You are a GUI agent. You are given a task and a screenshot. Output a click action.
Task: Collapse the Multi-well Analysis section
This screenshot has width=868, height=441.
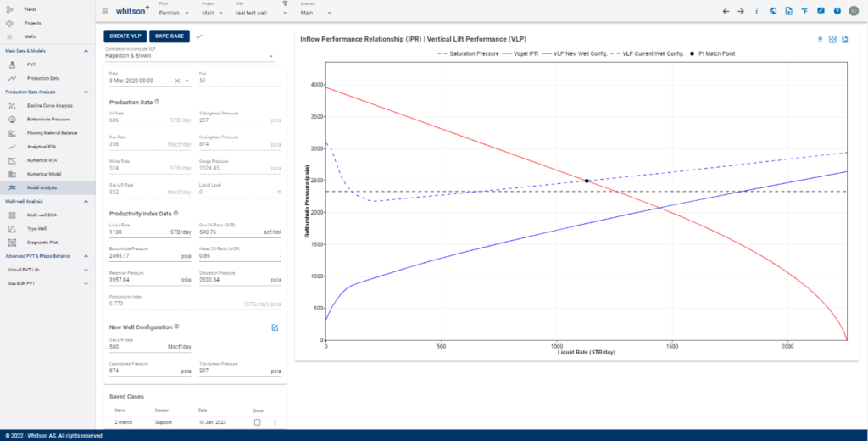[x=86, y=202]
